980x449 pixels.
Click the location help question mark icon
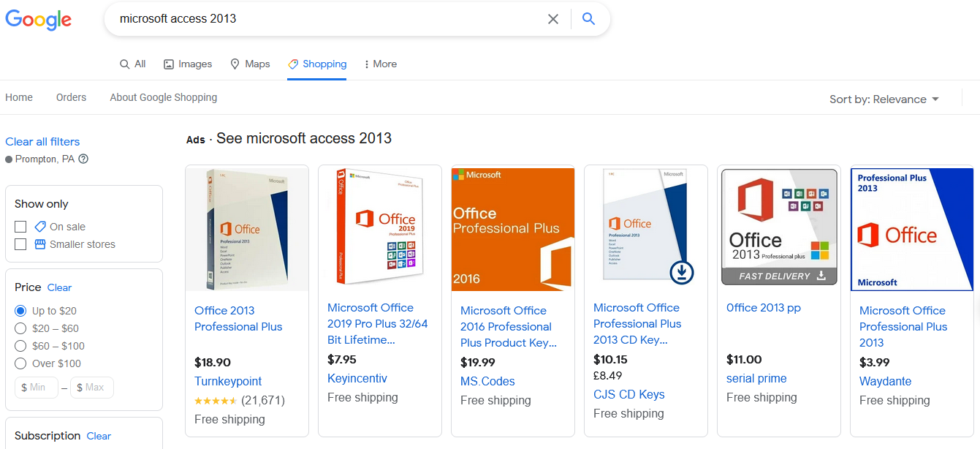tap(83, 159)
